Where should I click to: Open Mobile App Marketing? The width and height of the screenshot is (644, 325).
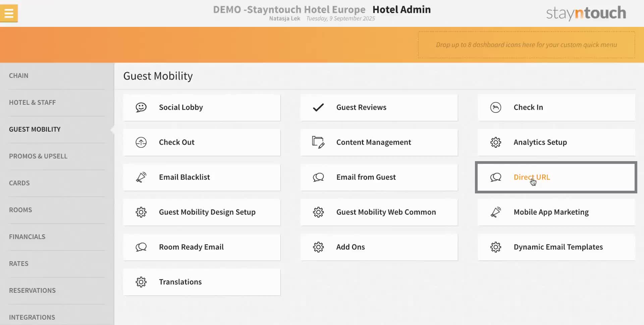click(556, 212)
